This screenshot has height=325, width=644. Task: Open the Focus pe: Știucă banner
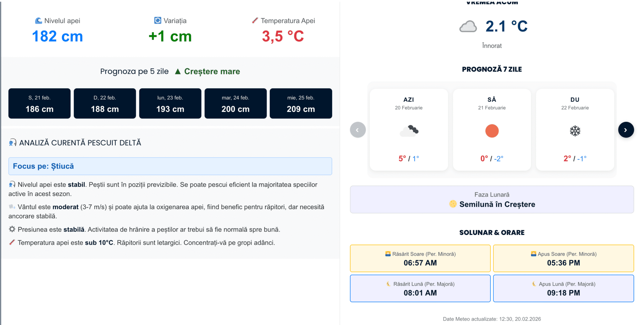coord(170,166)
